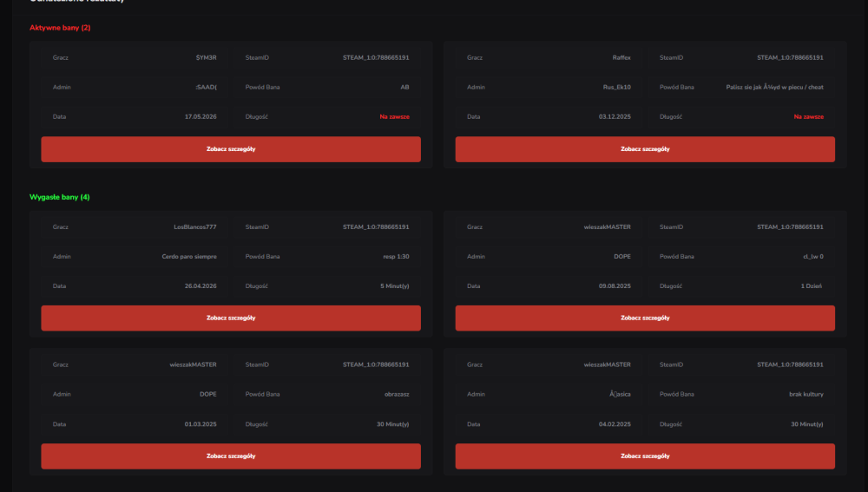The height and width of the screenshot is (492, 868).
Task: Click admin name Rus_Ek10
Action: [616, 87]
